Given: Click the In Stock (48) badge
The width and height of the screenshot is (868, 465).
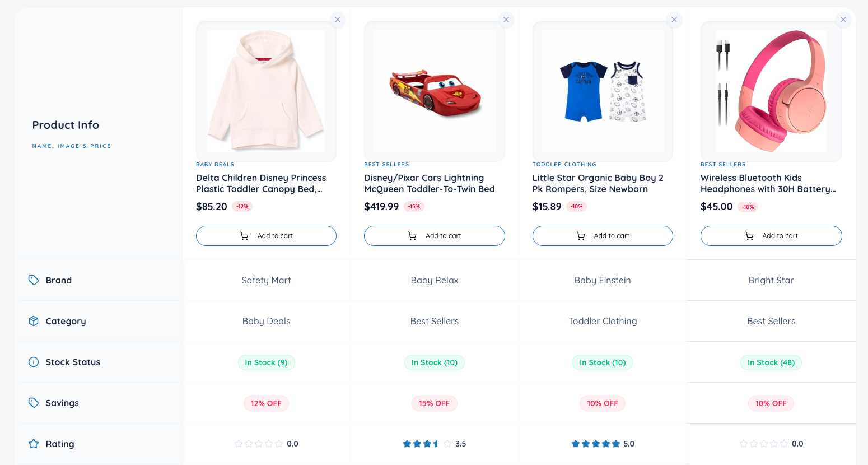Looking at the screenshot, I should point(771,362).
